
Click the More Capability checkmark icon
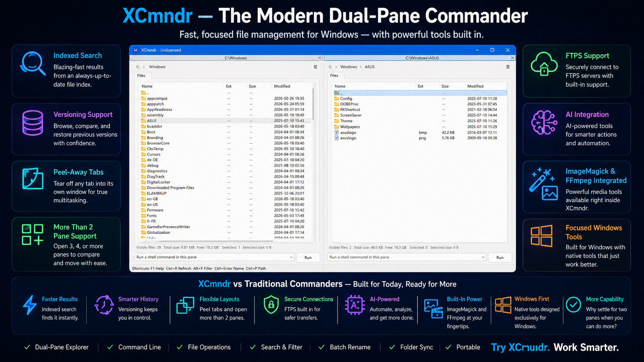574,305
